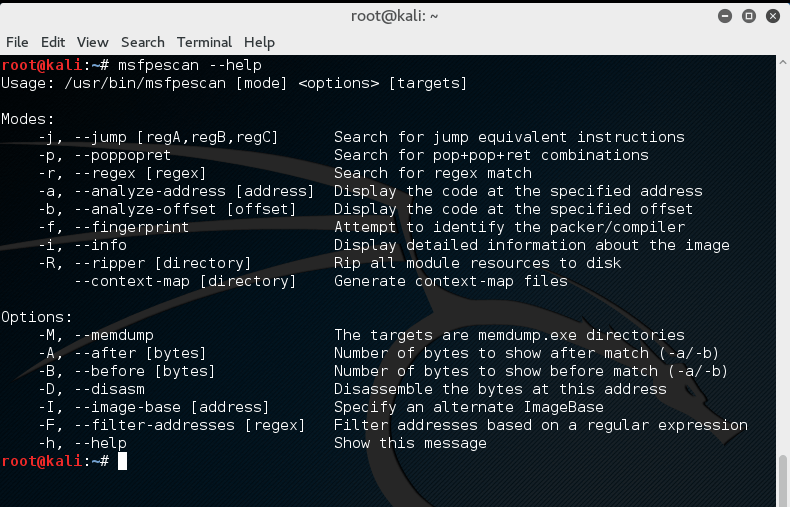Open the Edit menu

(53, 42)
